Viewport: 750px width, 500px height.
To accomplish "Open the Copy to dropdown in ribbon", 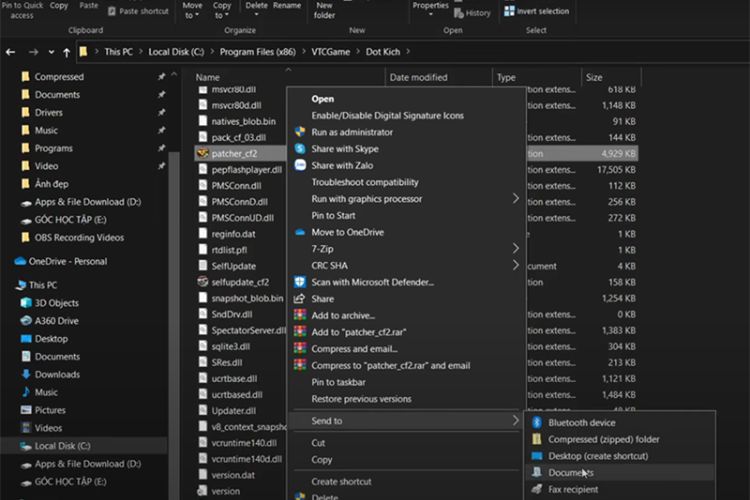I will [221, 11].
